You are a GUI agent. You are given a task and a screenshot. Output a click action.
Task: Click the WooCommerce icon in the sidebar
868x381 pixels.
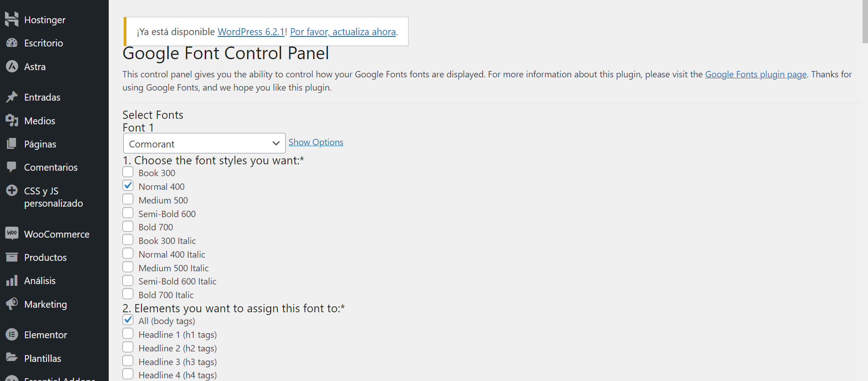[12, 234]
